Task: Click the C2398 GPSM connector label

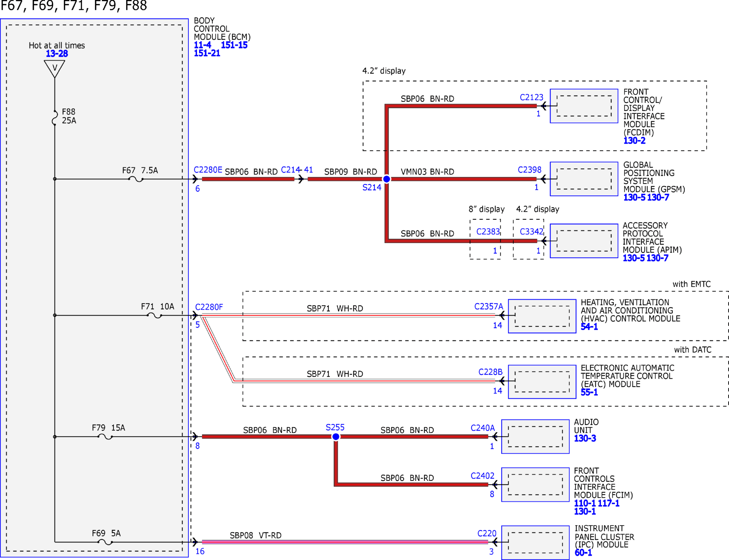Action: [x=529, y=170]
